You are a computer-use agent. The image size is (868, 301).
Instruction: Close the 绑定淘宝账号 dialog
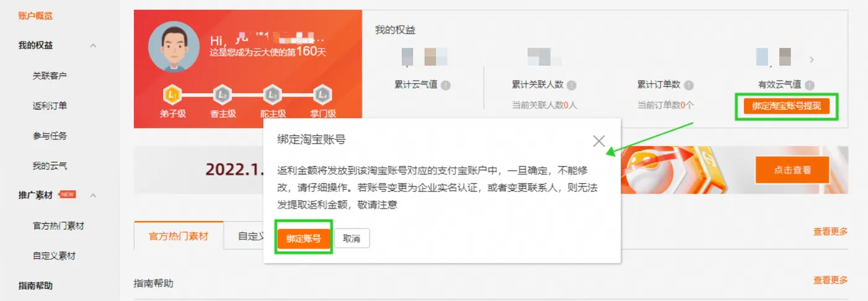click(598, 141)
